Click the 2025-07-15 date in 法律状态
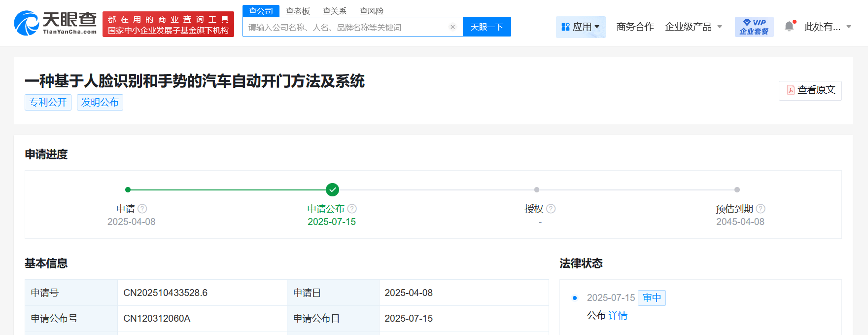This screenshot has height=335, width=868. 611,298
